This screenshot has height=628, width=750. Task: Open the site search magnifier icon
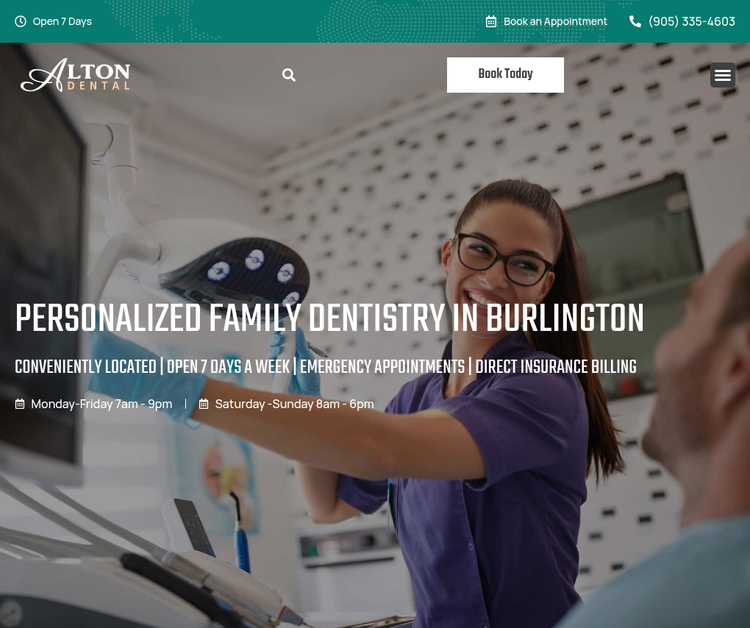tap(289, 75)
